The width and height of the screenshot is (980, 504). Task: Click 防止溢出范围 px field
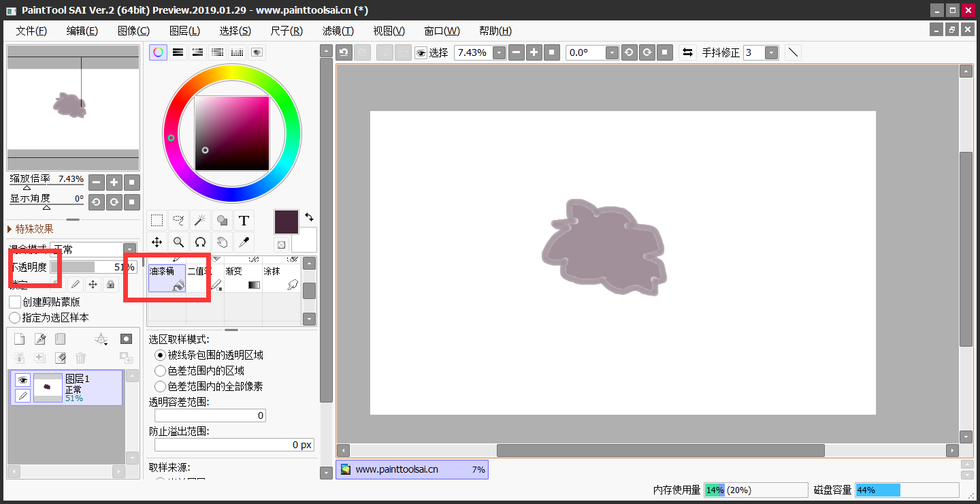(x=234, y=445)
